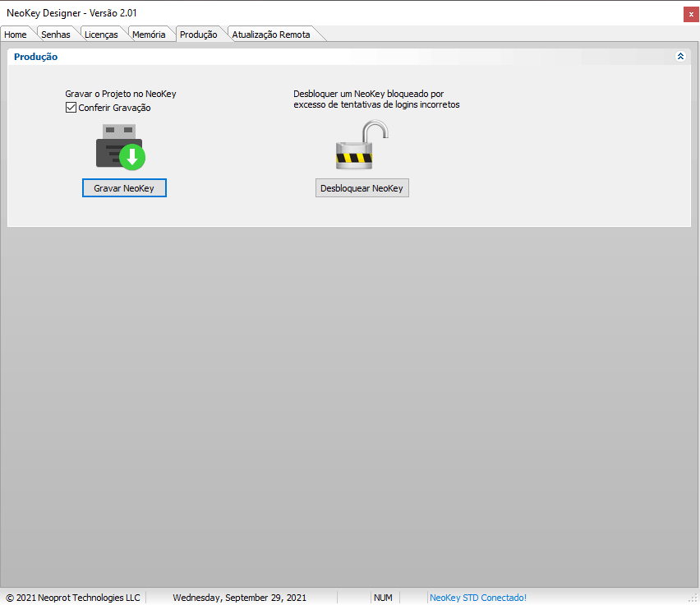Click the open padlock icon
Image resolution: width=700 pixels, height=605 pixels.
[x=362, y=145]
